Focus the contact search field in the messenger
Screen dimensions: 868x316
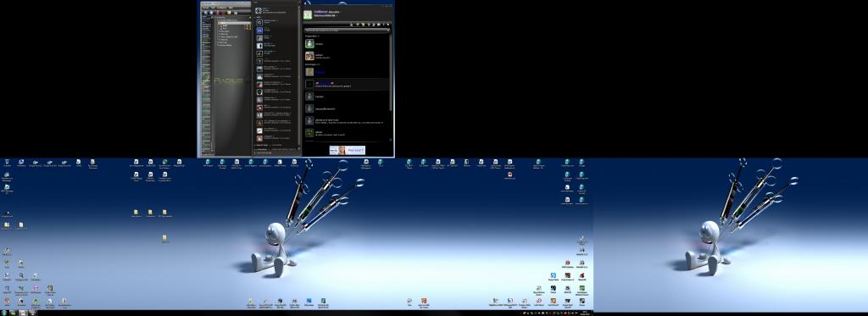tap(347, 30)
